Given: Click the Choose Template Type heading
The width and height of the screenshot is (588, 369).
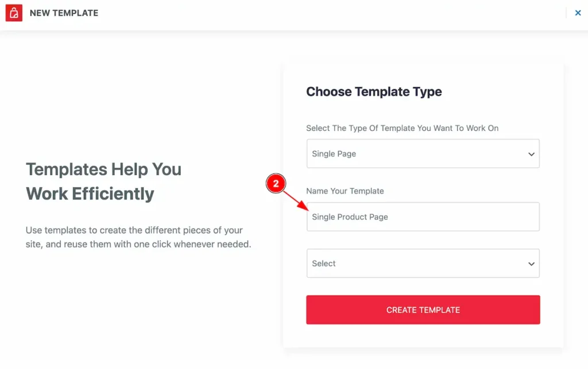Looking at the screenshot, I should click(374, 92).
